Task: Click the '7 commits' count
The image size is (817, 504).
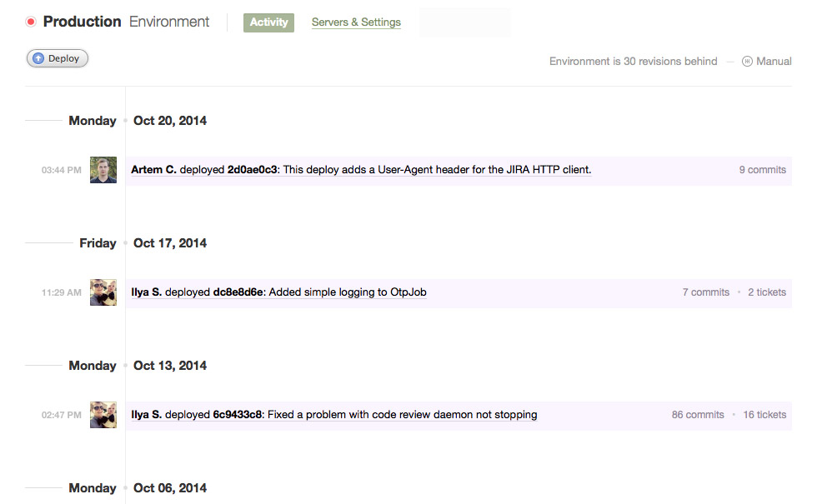Action: (706, 292)
